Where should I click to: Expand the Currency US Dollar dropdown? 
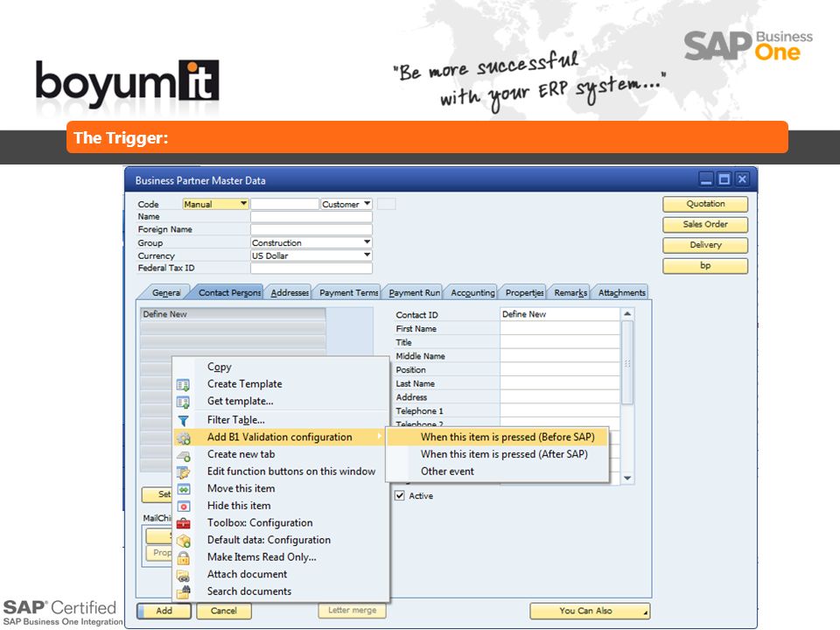pos(367,255)
